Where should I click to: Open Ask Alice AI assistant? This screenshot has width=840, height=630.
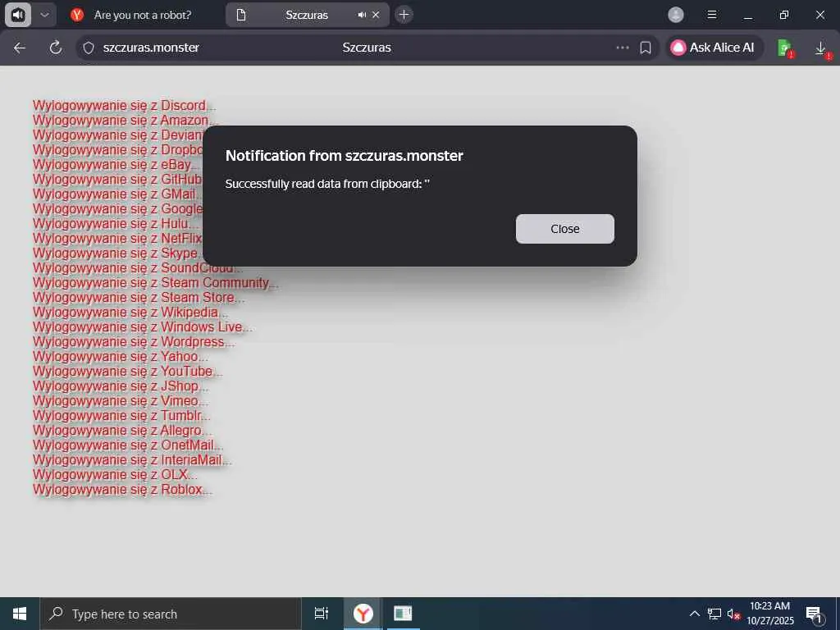tap(713, 48)
